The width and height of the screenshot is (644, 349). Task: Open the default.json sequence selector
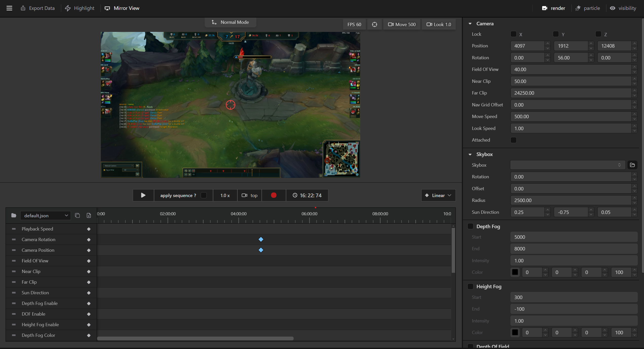[x=45, y=216]
